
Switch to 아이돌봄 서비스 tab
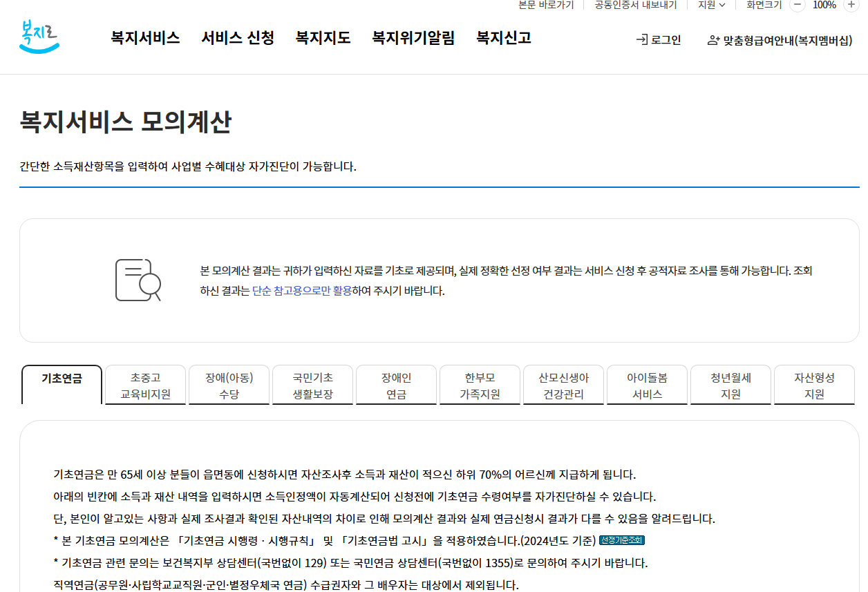point(647,385)
